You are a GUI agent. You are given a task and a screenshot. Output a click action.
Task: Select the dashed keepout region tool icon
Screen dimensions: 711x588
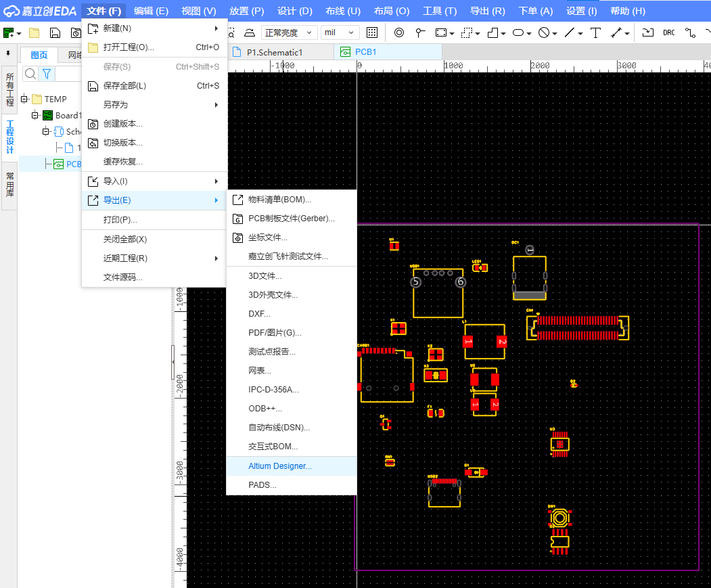tap(467, 32)
